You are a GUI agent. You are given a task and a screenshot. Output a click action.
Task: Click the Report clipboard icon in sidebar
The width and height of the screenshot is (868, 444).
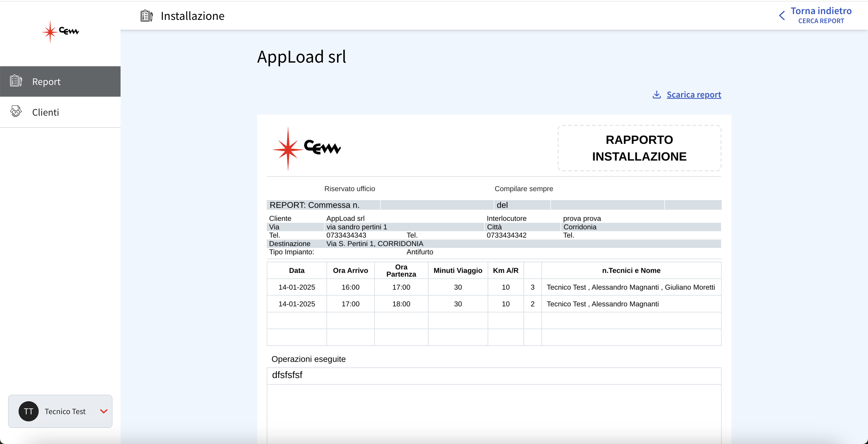pyautogui.click(x=16, y=81)
